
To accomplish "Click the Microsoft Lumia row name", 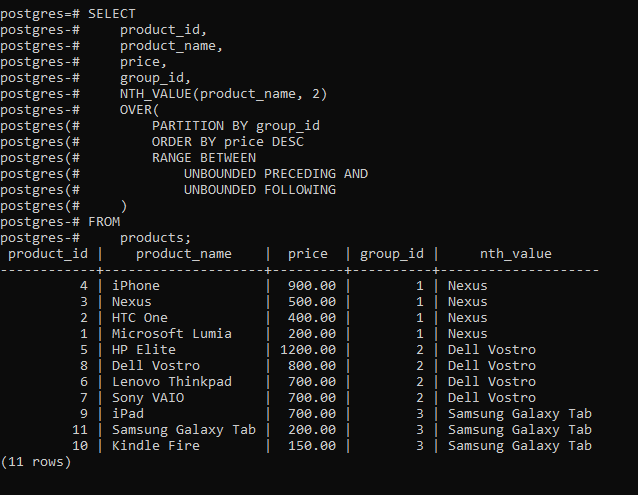I will [172, 334].
